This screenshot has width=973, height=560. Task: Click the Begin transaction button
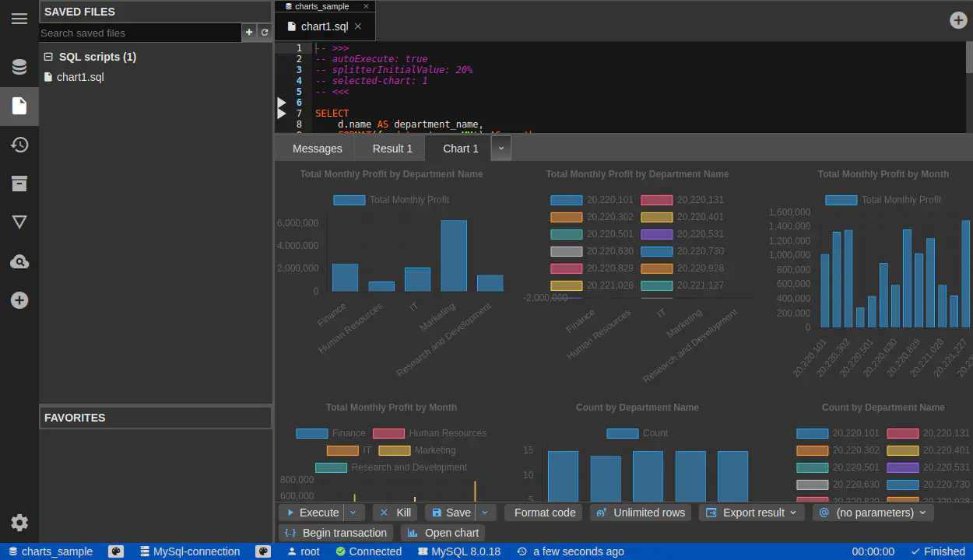[335, 533]
